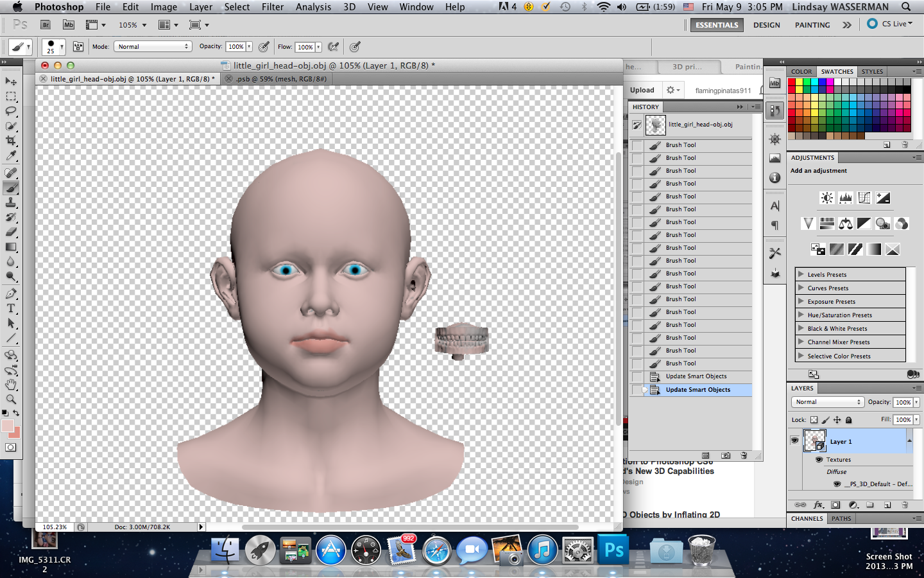Select the Zoom tool
The image size is (924, 578).
11,399
